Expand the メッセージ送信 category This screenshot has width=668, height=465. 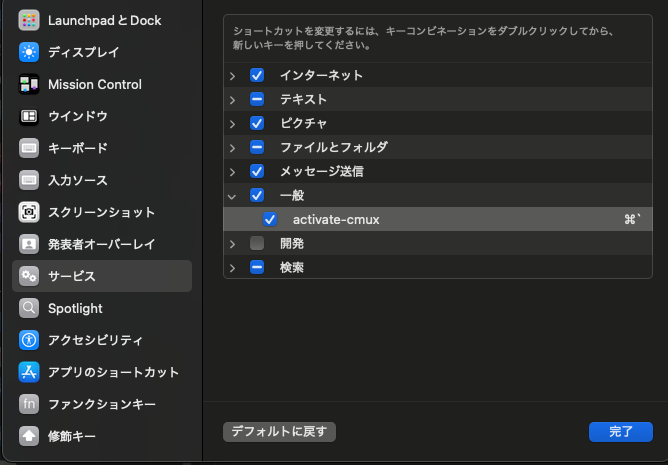(232, 172)
